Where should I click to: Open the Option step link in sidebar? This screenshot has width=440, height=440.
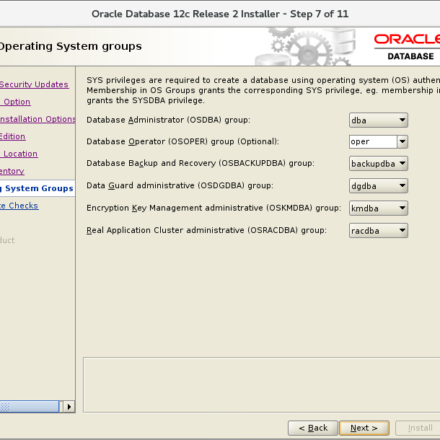pos(16,102)
